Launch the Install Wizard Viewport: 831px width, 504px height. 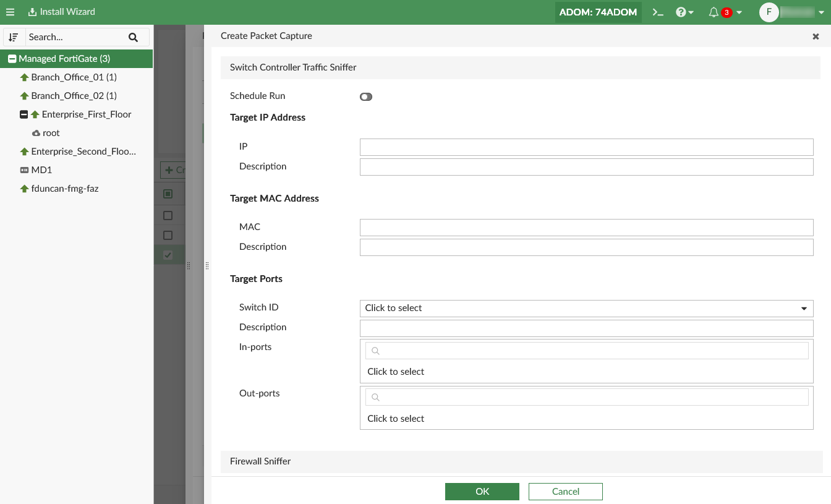tap(61, 12)
